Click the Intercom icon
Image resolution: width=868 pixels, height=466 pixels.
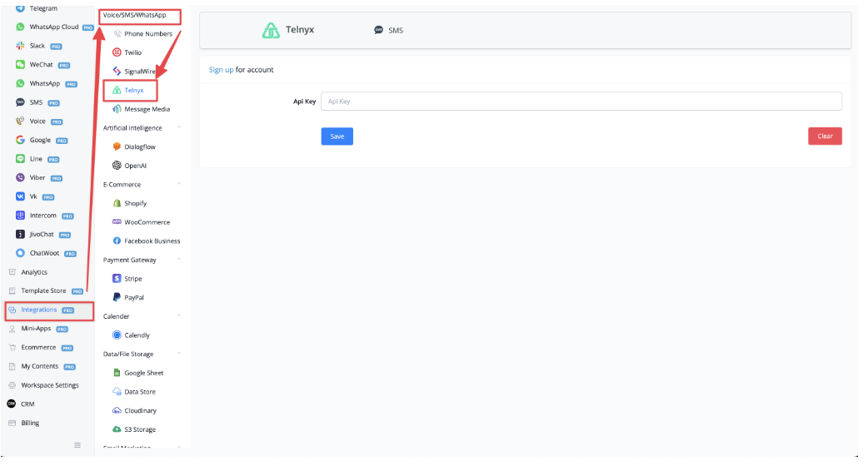point(21,215)
